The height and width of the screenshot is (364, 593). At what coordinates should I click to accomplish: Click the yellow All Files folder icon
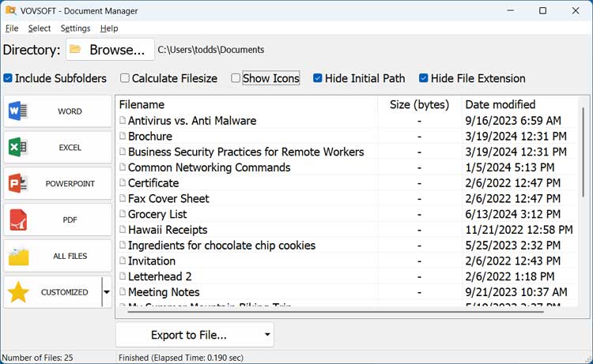click(18, 257)
